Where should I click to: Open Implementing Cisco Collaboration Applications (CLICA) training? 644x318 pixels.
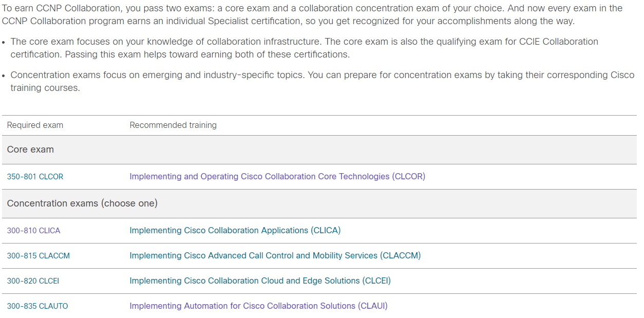point(235,231)
